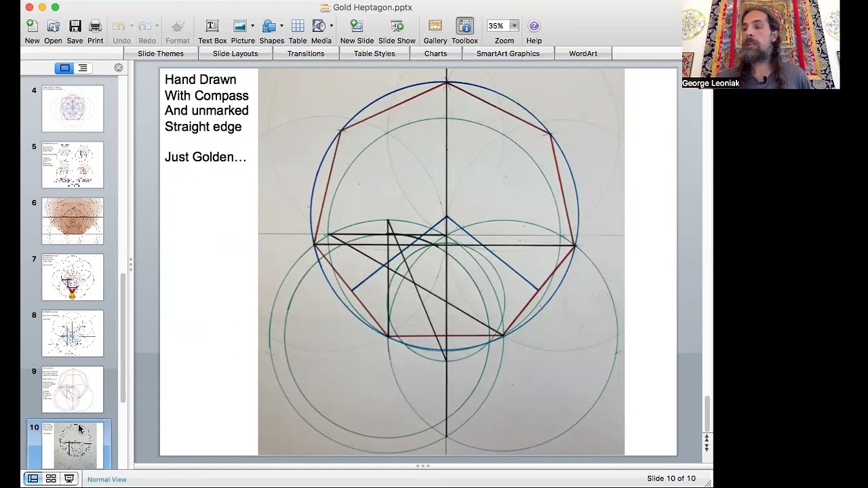This screenshot has width=868, height=488.
Task: Open the Undo history dropdown arrow
Action: [132, 26]
